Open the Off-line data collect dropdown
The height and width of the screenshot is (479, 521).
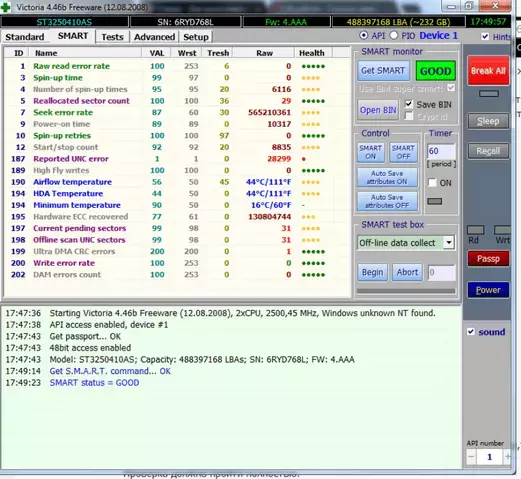coord(449,242)
